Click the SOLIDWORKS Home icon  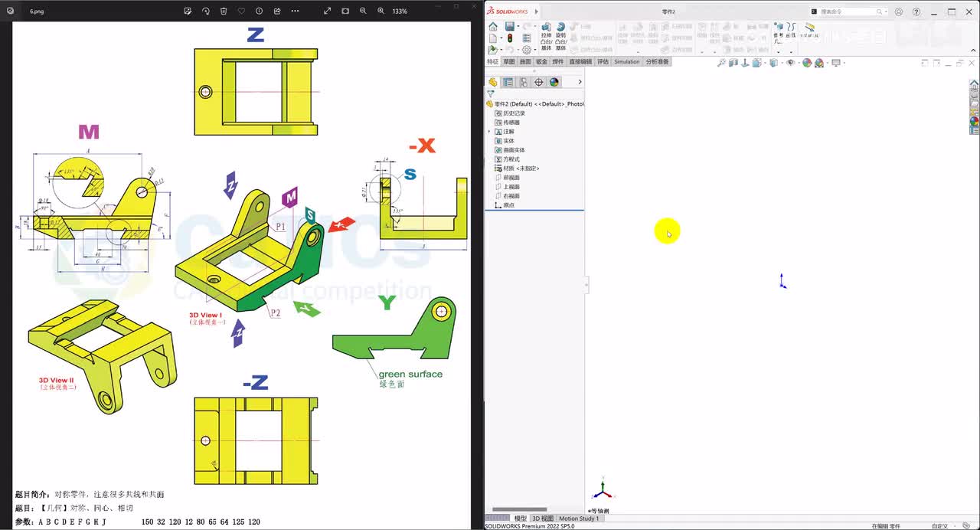coord(492,27)
